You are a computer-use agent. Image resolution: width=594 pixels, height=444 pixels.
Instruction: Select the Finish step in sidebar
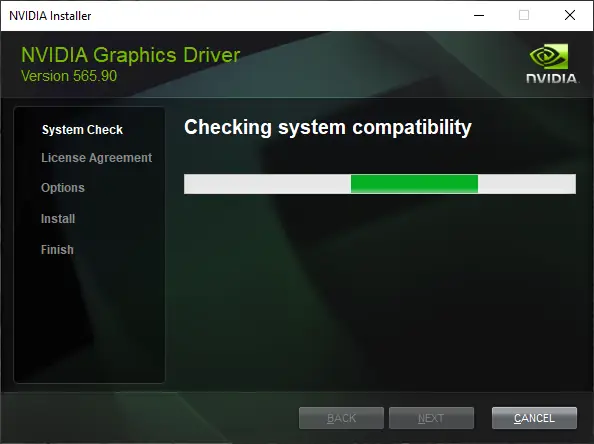57,250
